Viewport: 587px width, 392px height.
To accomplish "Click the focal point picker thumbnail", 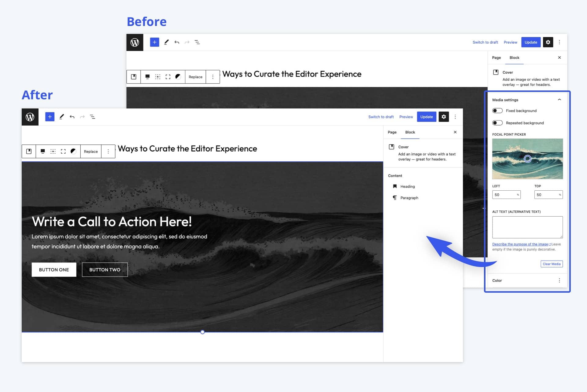I will point(527,158).
